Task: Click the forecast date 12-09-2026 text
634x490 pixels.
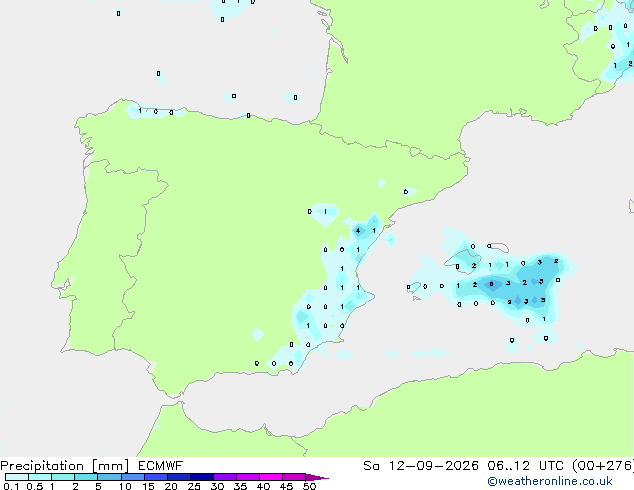Action: pyautogui.click(x=434, y=466)
